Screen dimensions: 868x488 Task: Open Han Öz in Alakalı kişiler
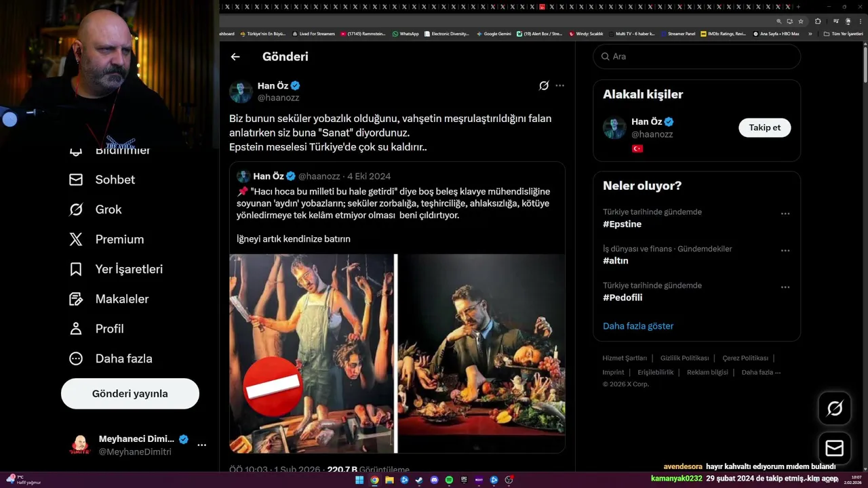click(647, 121)
